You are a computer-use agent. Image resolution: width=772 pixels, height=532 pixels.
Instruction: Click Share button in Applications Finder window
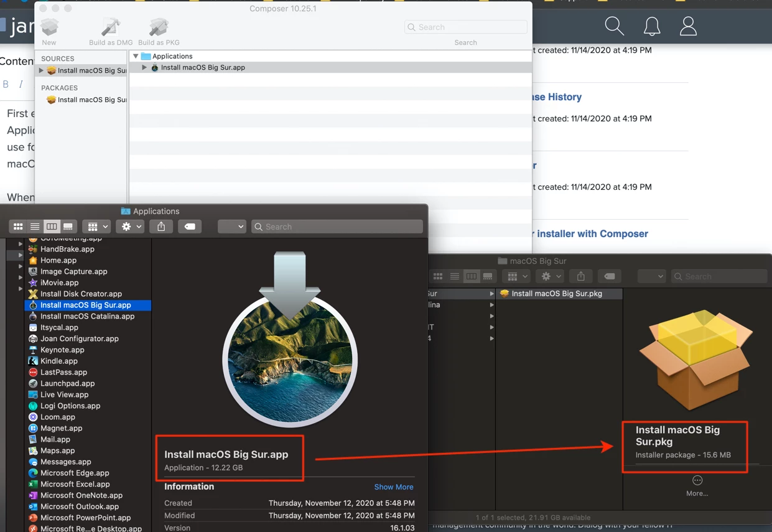(x=161, y=226)
